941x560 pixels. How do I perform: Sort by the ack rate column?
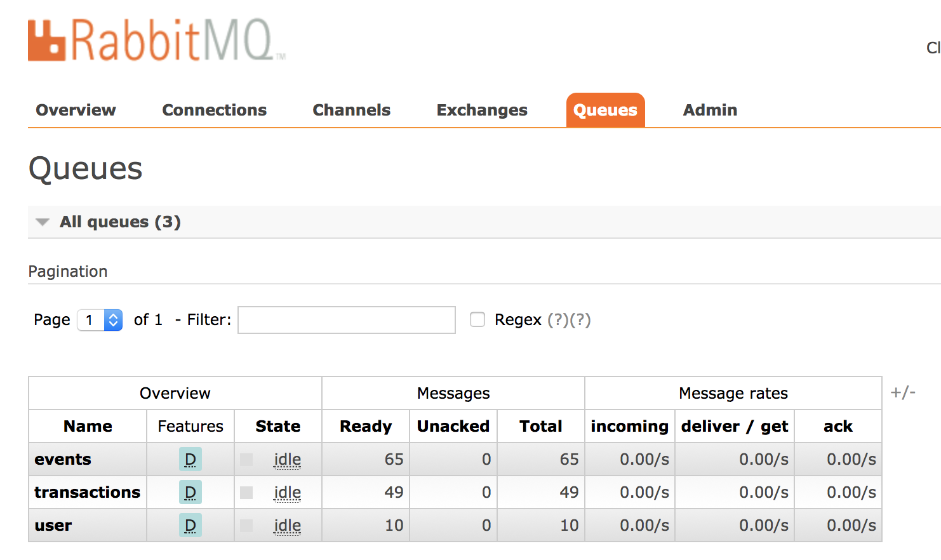[838, 426]
